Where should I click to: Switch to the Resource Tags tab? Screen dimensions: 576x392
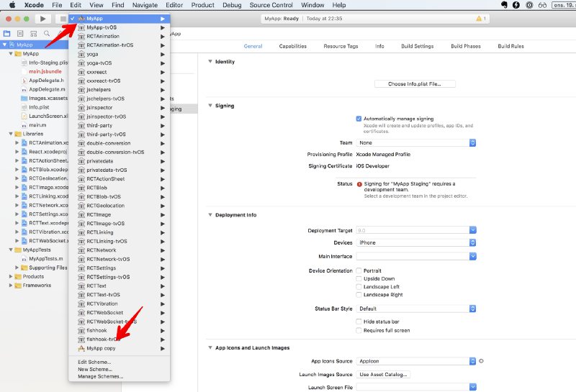click(341, 46)
